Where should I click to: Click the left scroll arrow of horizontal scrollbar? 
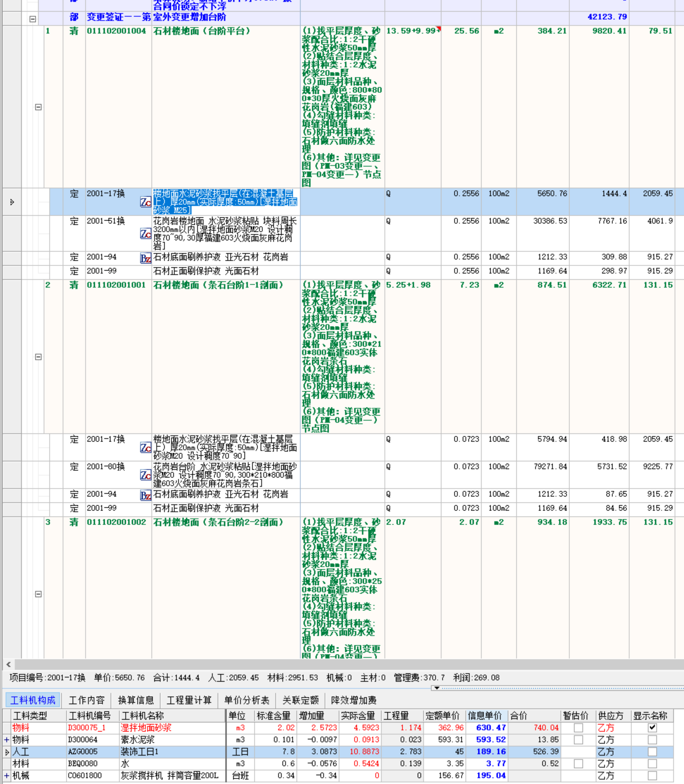click(8, 664)
